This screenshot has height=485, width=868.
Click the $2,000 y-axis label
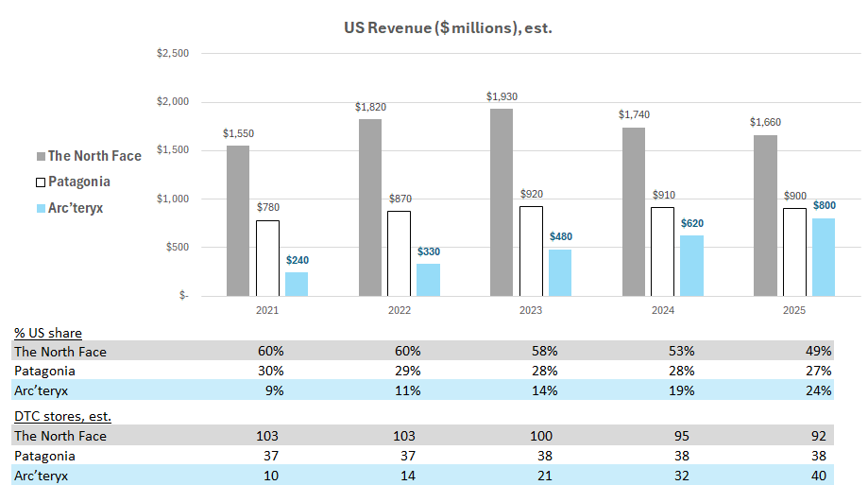pos(173,101)
